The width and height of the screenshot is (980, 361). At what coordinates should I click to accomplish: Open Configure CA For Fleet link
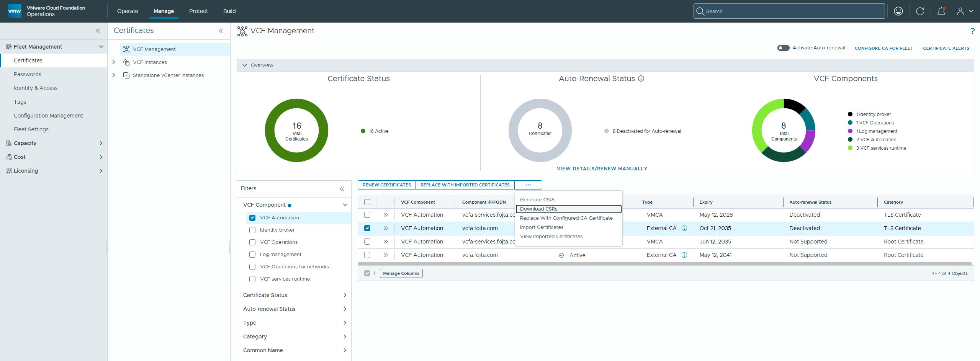pos(884,48)
